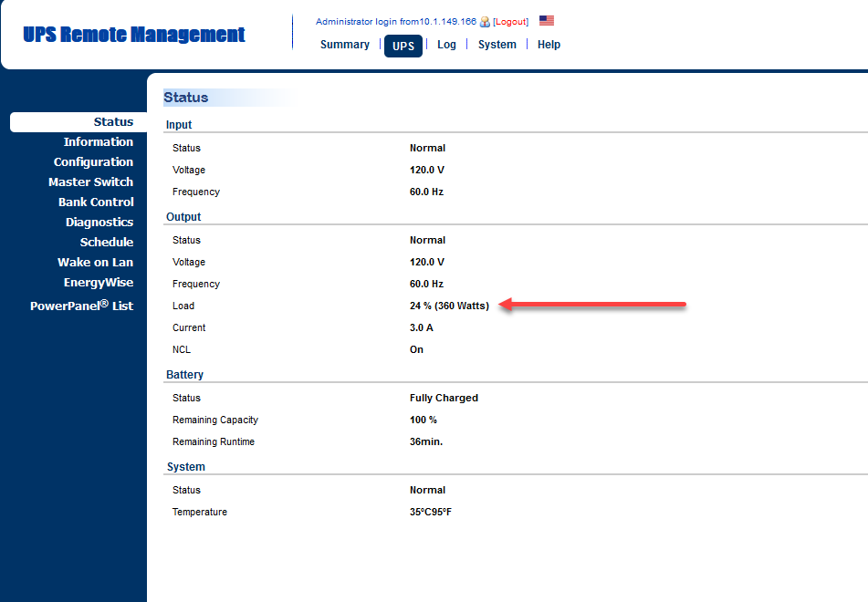
Task: Click the Remaining Capacity value 100 %
Action: [x=423, y=420]
